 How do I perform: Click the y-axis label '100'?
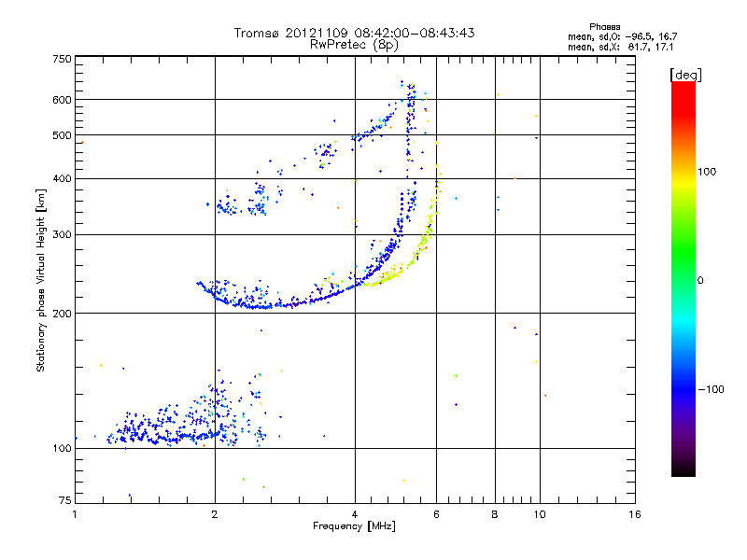pyautogui.click(x=62, y=449)
